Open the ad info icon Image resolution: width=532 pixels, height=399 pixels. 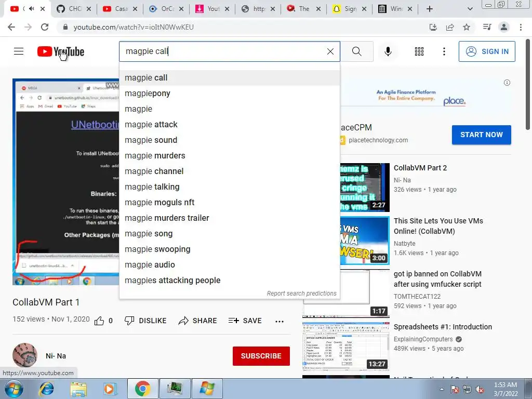tap(507, 83)
